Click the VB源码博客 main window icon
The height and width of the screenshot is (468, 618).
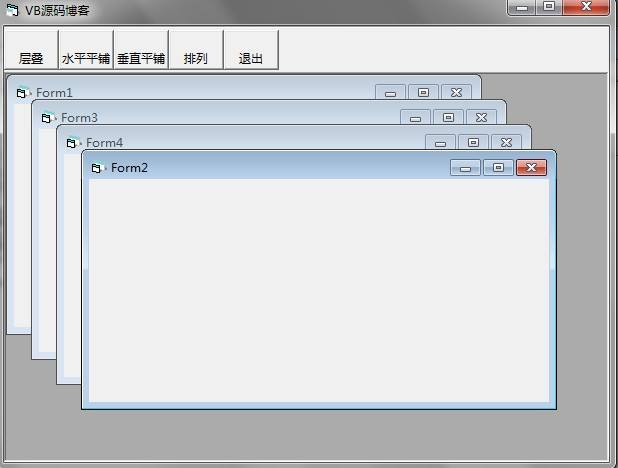(12, 10)
